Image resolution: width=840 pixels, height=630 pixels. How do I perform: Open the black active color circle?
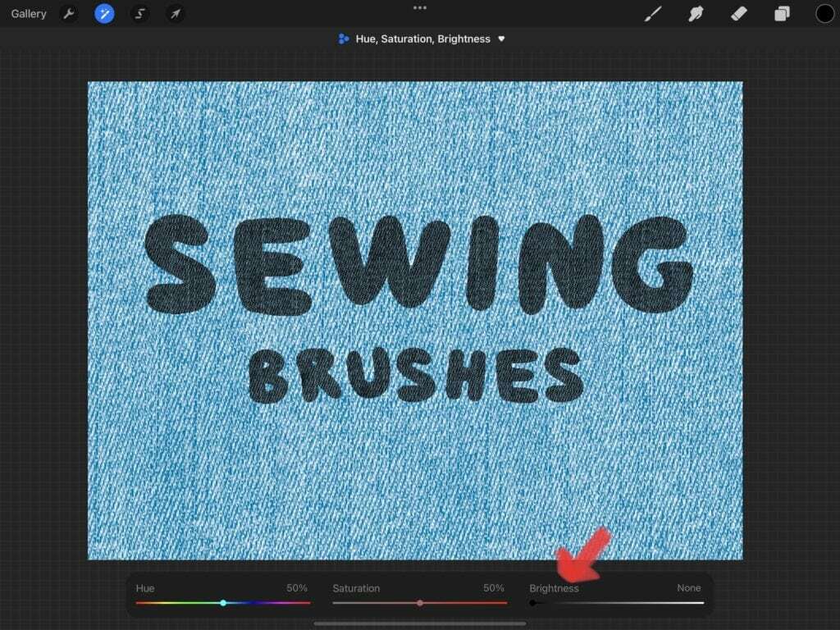tap(824, 14)
